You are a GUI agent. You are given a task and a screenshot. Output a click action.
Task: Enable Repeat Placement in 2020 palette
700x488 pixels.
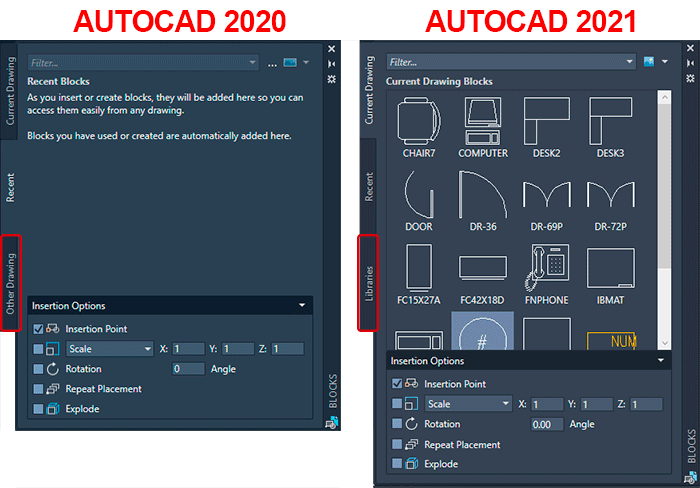[x=38, y=389]
